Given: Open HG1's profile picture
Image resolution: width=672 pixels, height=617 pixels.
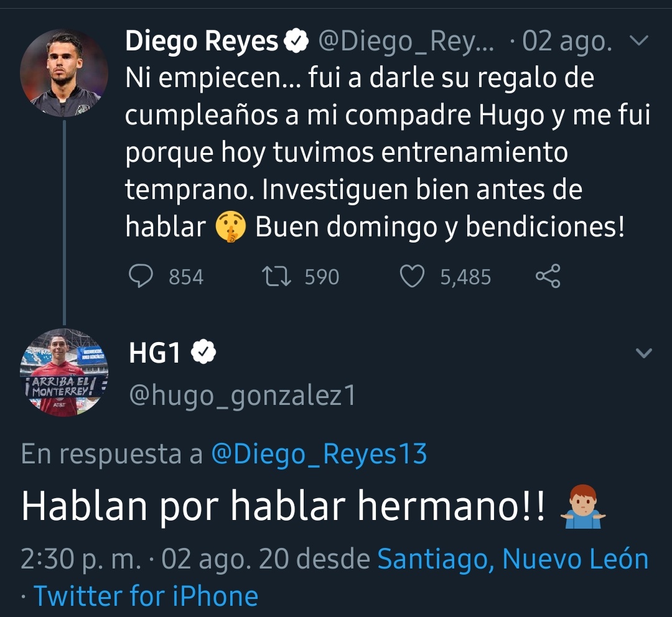Looking at the screenshot, I should 64,373.
